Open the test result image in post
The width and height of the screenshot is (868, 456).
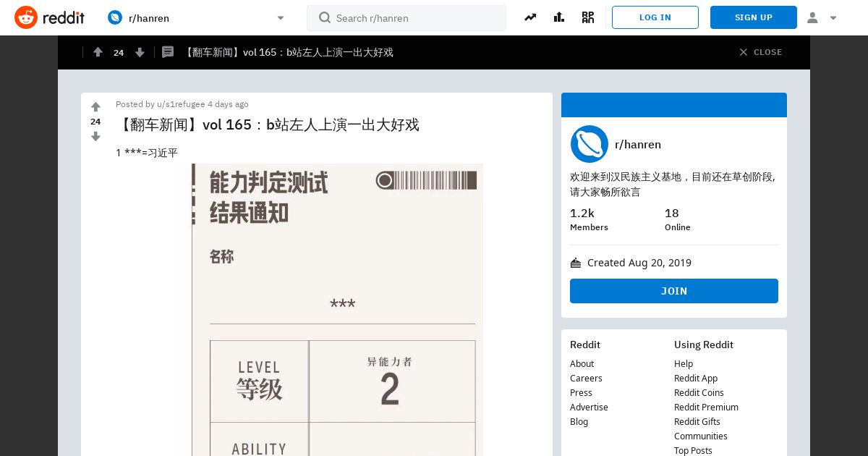click(328, 310)
